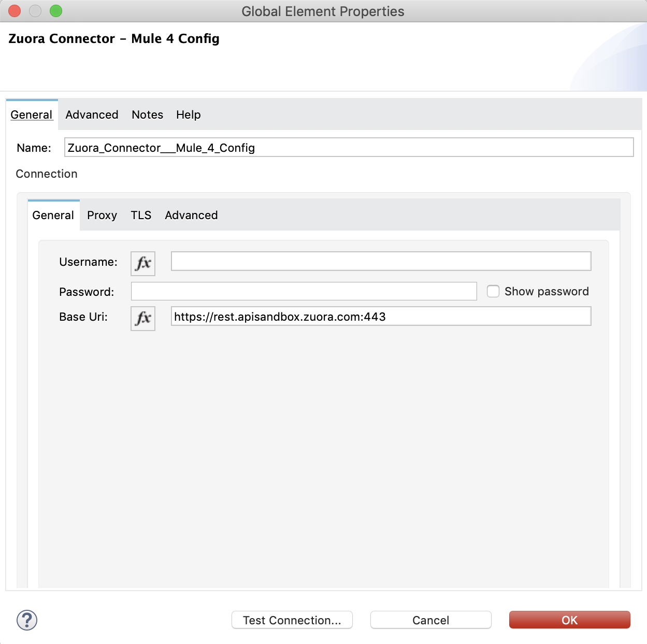Image resolution: width=647 pixels, height=644 pixels.
Task: Open the TLS connection tab
Action: click(x=141, y=215)
